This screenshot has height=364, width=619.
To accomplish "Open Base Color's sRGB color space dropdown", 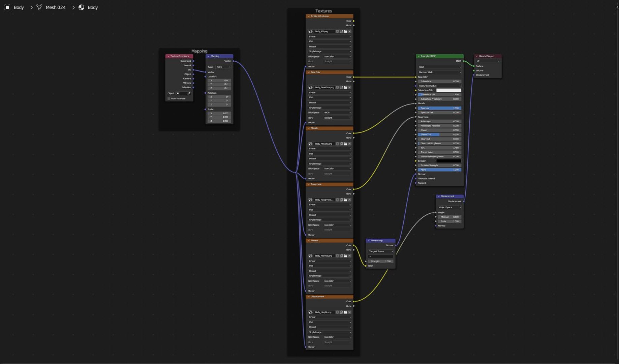I will [337, 113].
